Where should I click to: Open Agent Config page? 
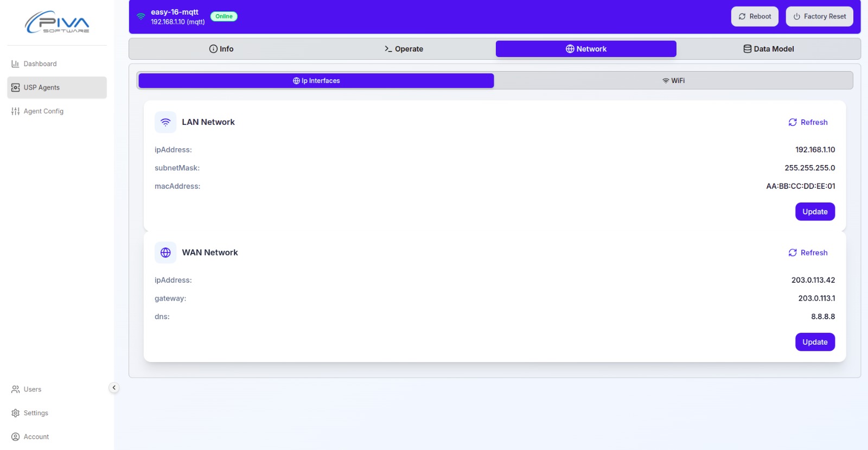(x=43, y=111)
